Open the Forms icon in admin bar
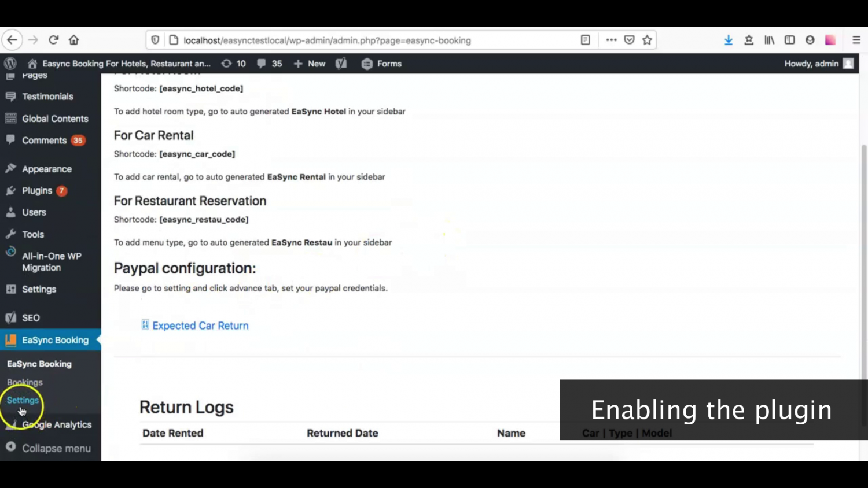The width and height of the screenshot is (868, 488). coord(367,64)
